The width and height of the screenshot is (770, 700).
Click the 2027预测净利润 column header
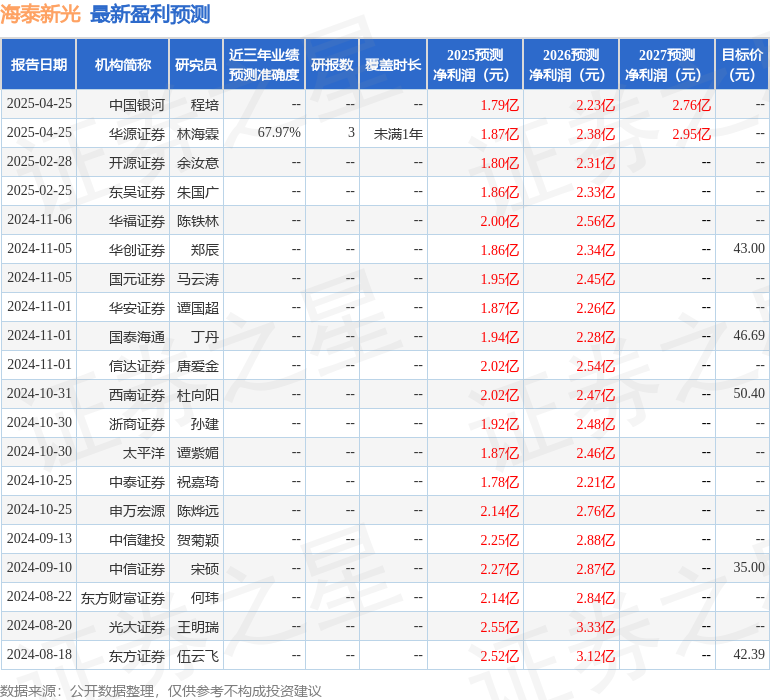click(667, 64)
